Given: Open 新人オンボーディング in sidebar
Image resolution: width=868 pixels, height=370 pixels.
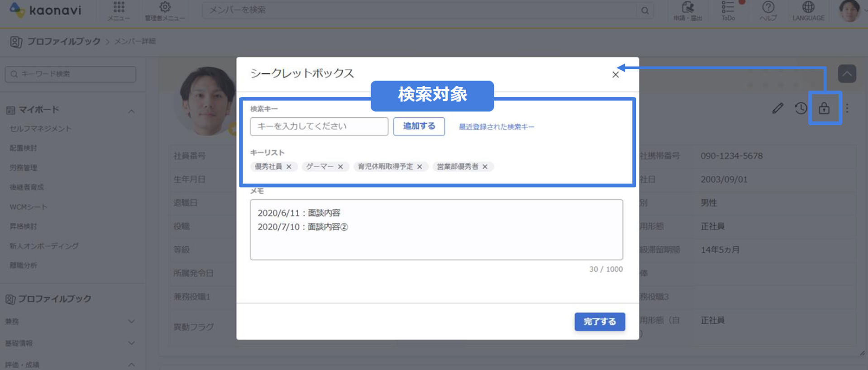Looking at the screenshot, I should 44,246.
